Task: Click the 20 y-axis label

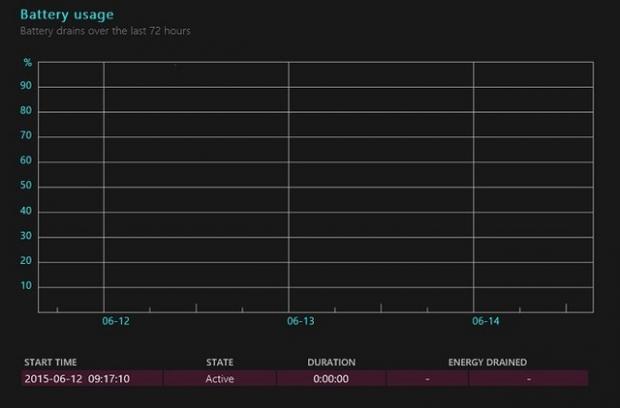Action: 26,261
